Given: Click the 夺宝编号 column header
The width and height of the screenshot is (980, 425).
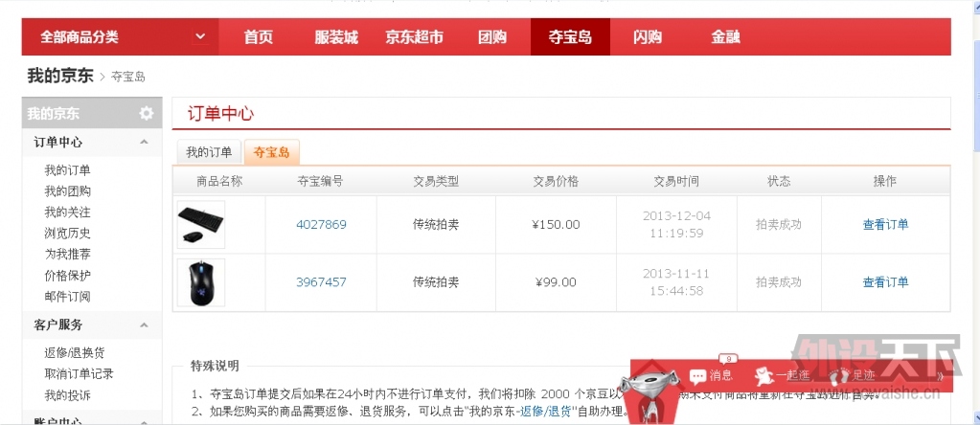Looking at the screenshot, I should [x=320, y=182].
